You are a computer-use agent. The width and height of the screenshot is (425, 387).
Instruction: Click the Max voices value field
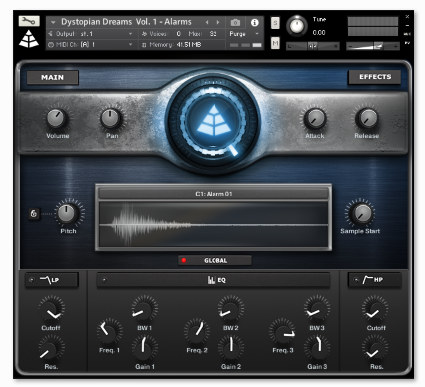[x=213, y=34]
